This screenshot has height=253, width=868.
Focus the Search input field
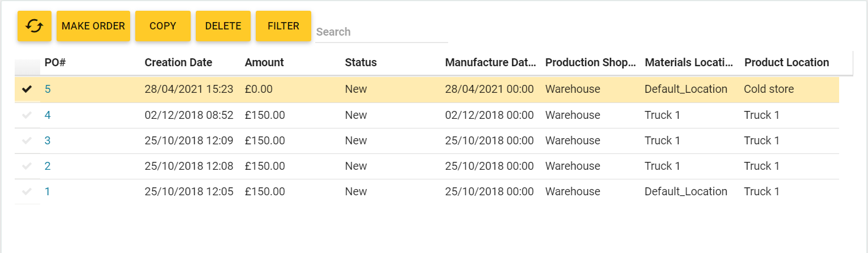381,32
